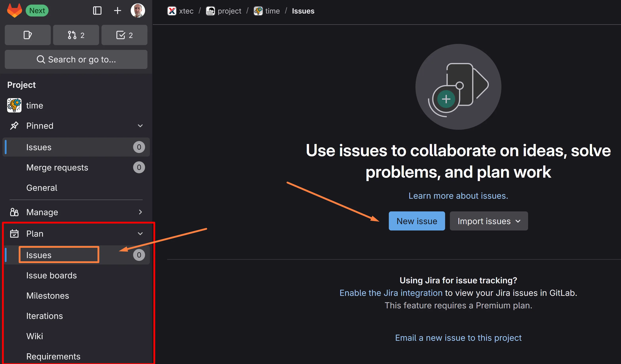Open the Import issues dropdown
The width and height of the screenshot is (621, 364).
tap(489, 221)
